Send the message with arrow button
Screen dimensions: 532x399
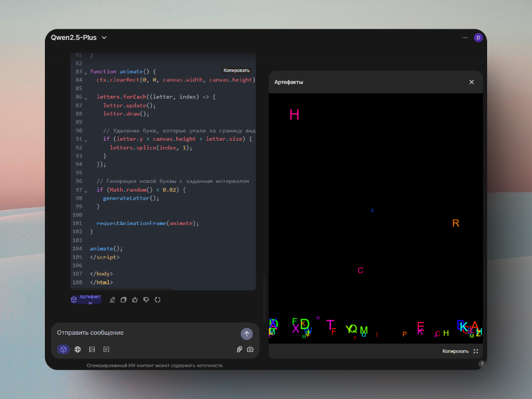coord(247,334)
